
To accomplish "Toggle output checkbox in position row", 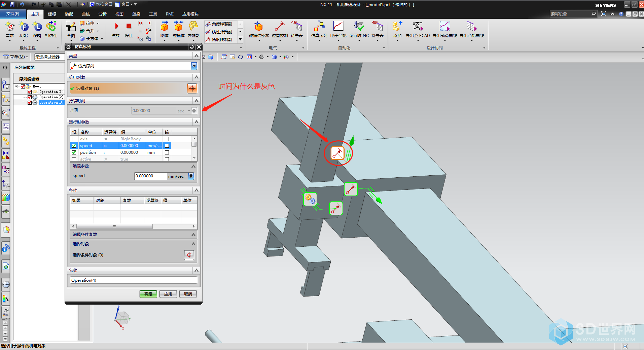I will [167, 152].
